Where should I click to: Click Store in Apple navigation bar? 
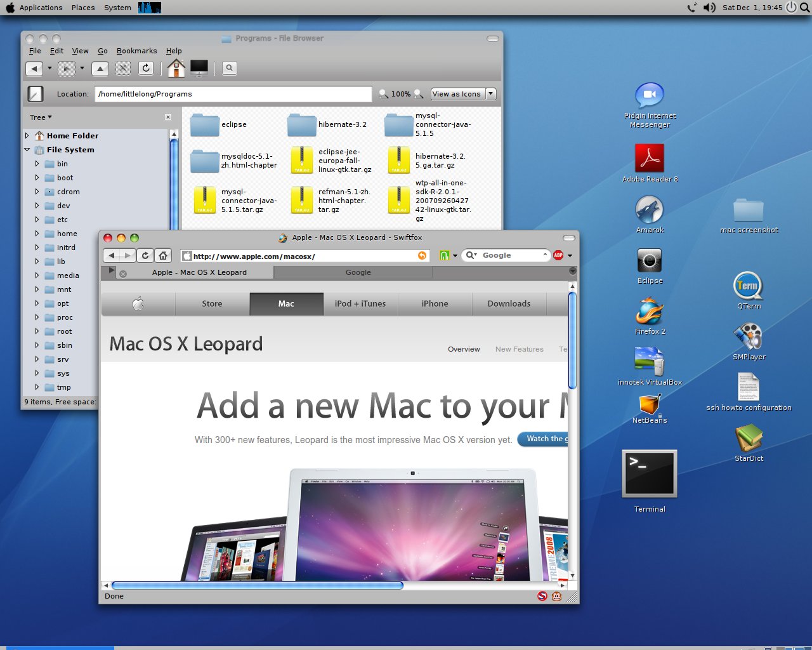tap(212, 303)
